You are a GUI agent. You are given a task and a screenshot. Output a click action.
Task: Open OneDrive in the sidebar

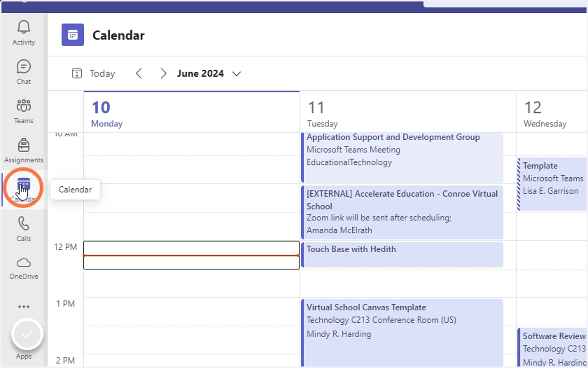click(24, 268)
